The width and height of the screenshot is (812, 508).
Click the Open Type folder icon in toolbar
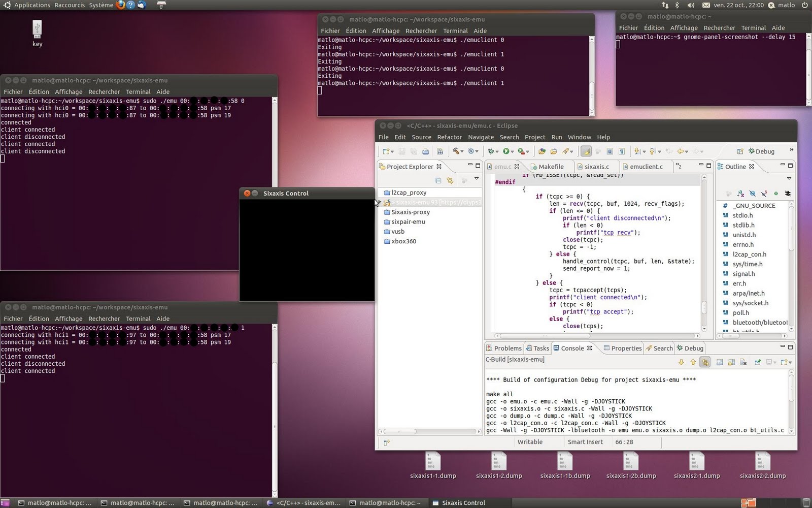[542, 151]
